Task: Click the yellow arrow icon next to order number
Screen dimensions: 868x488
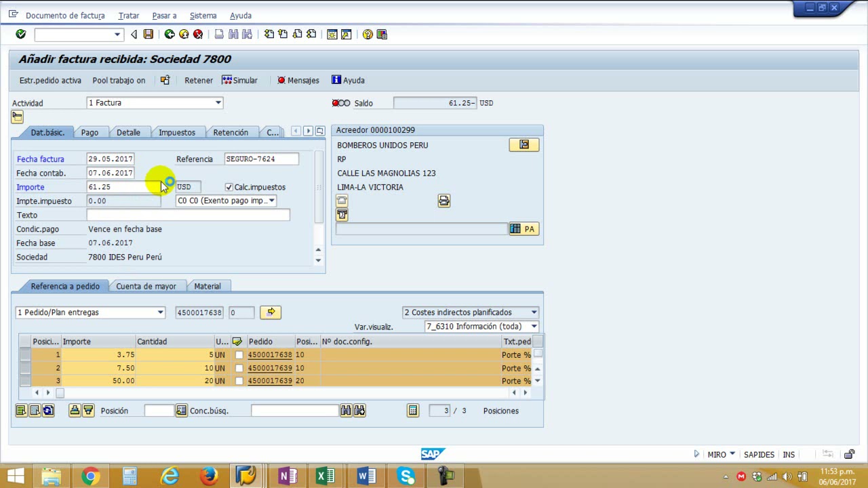Action: (271, 312)
